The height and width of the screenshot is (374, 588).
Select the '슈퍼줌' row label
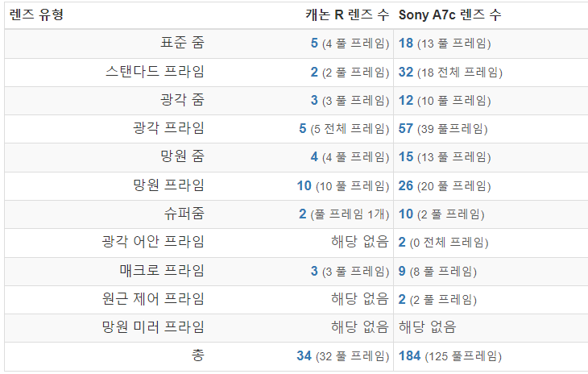[x=184, y=213]
